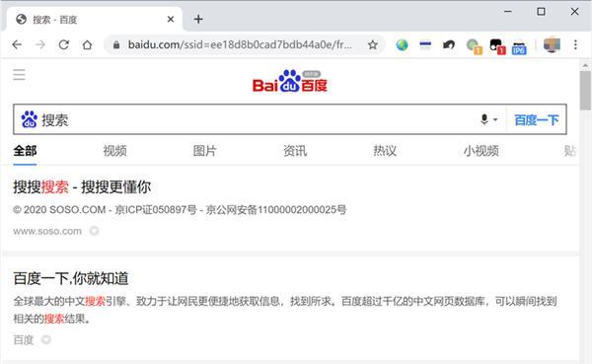Reload the page with the refresh icon
Image resolution: width=592 pixels, height=364 pixels.
pyautogui.click(x=64, y=45)
